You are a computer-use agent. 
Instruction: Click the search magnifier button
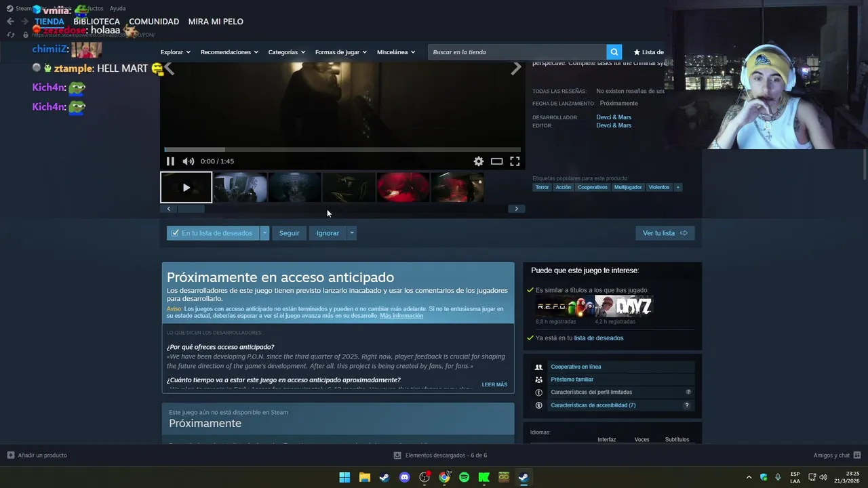pos(614,52)
